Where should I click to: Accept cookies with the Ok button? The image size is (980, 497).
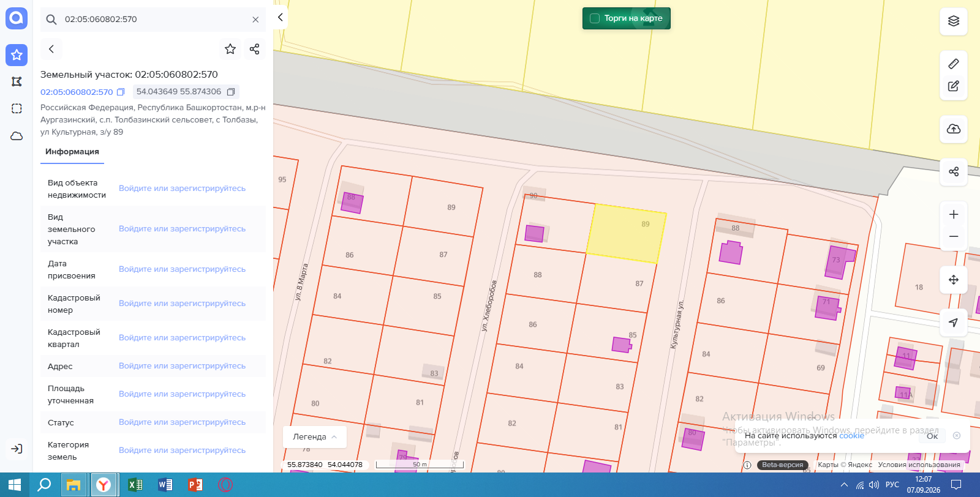click(932, 436)
